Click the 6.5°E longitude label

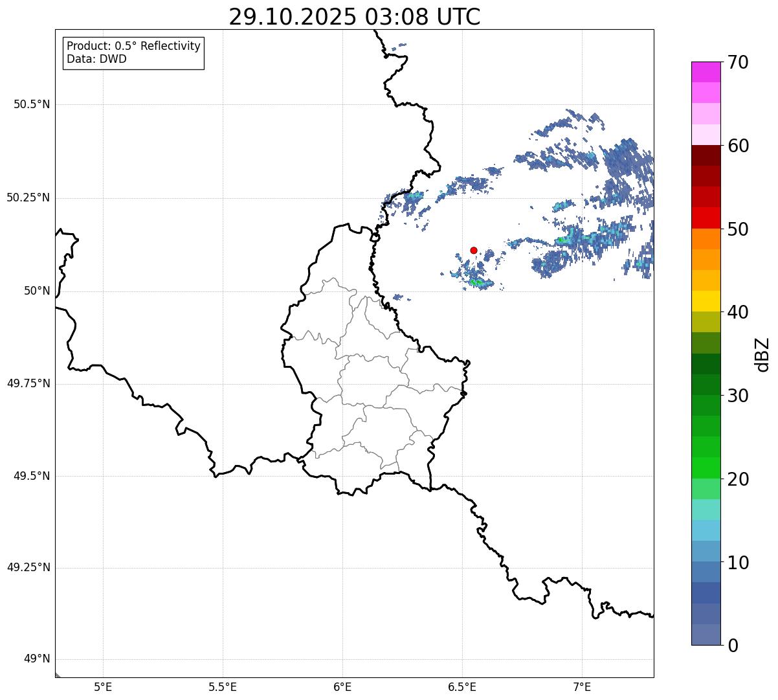pos(462,687)
